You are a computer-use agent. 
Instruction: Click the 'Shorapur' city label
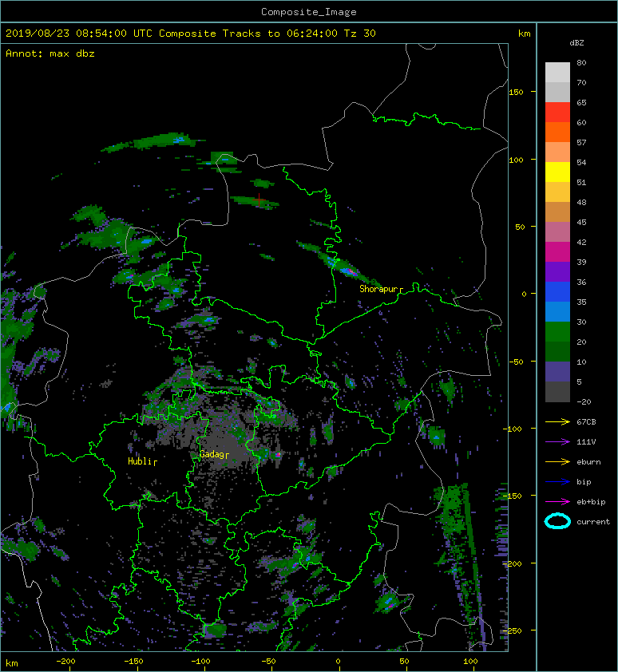pos(378,289)
